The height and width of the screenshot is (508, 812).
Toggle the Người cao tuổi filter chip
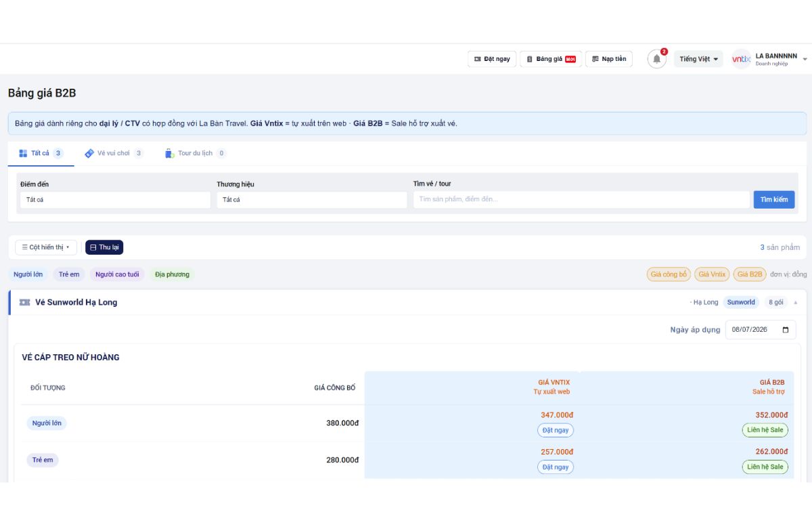click(117, 274)
